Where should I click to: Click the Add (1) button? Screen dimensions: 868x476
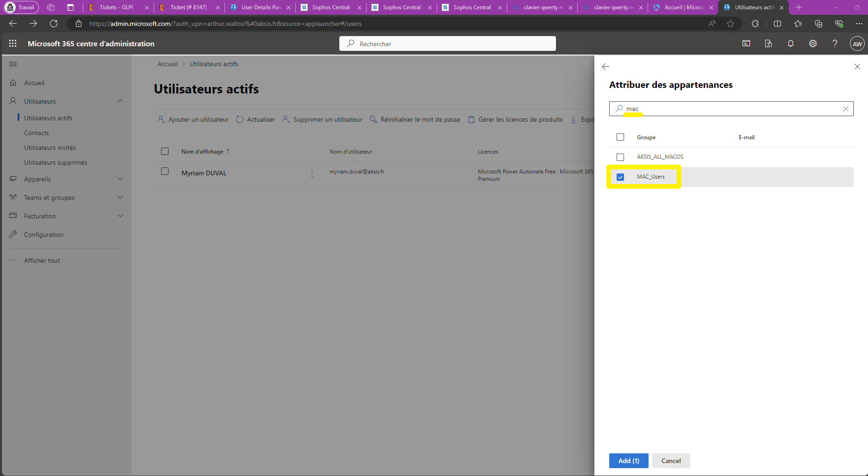tap(629, 461)
